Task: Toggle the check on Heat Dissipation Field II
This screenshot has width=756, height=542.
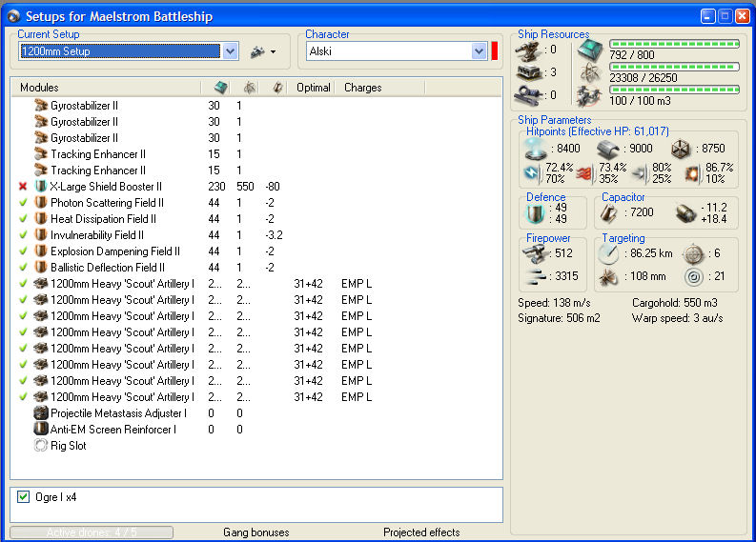Action: [23, 219]
